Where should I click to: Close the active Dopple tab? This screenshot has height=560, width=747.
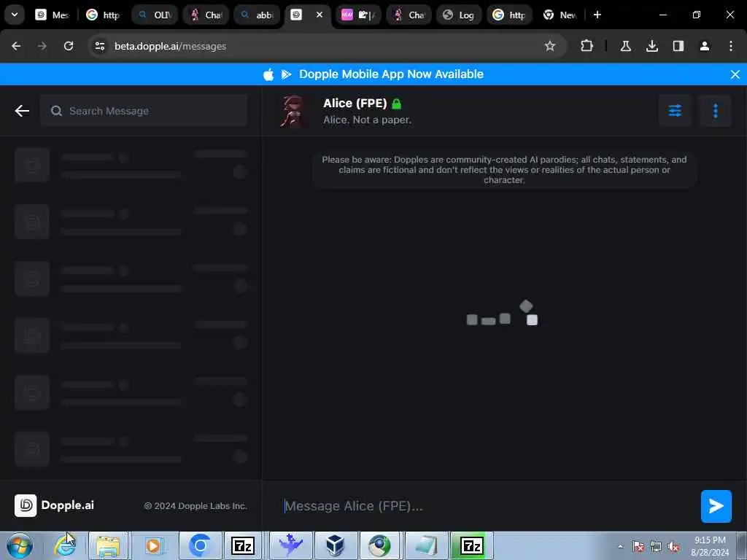[x=320, y=15]
